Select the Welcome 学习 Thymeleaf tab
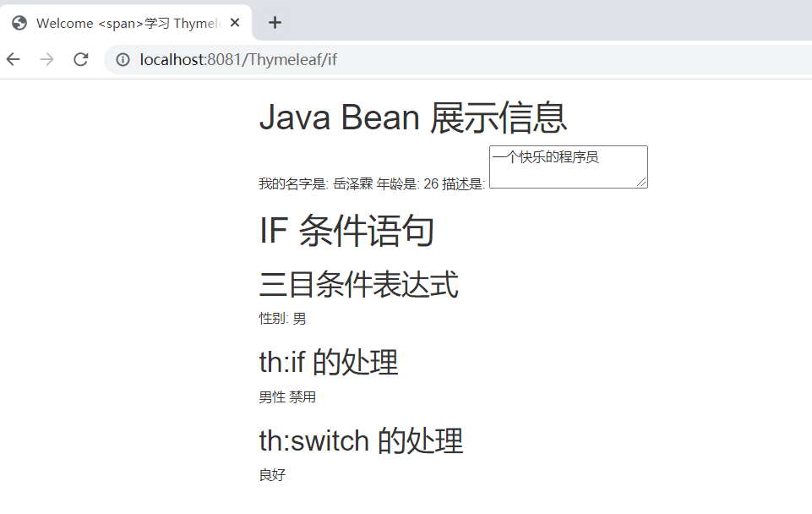This screenshot has height=514, width=812. coord(127,23)
